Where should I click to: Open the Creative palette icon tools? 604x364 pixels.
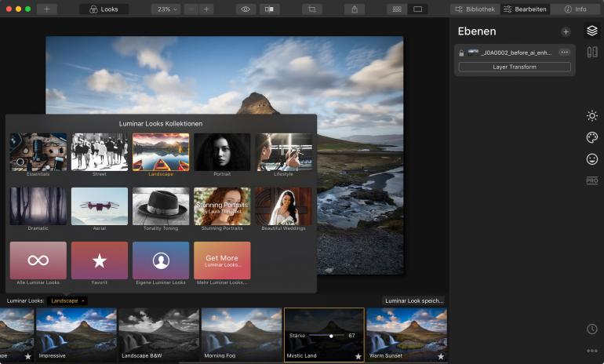[x=592, y=137]
